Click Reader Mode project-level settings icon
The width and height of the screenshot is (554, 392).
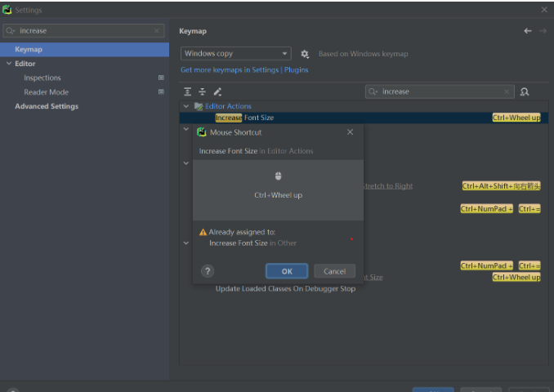coord(161,91)
